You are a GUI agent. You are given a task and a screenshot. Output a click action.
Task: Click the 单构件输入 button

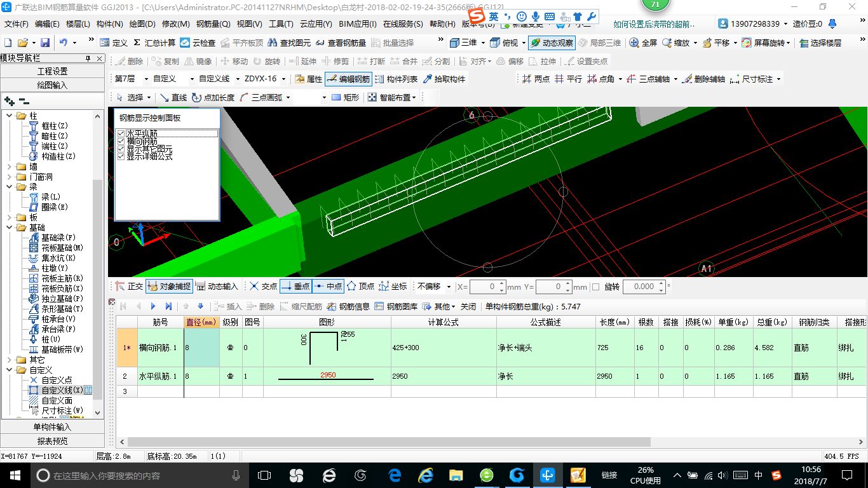[x=52, y=427]
